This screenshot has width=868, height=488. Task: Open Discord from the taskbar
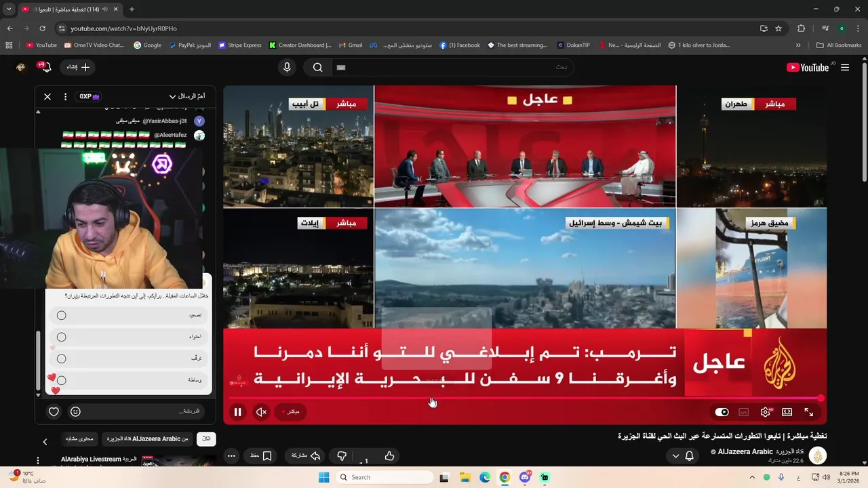point(525,477)
